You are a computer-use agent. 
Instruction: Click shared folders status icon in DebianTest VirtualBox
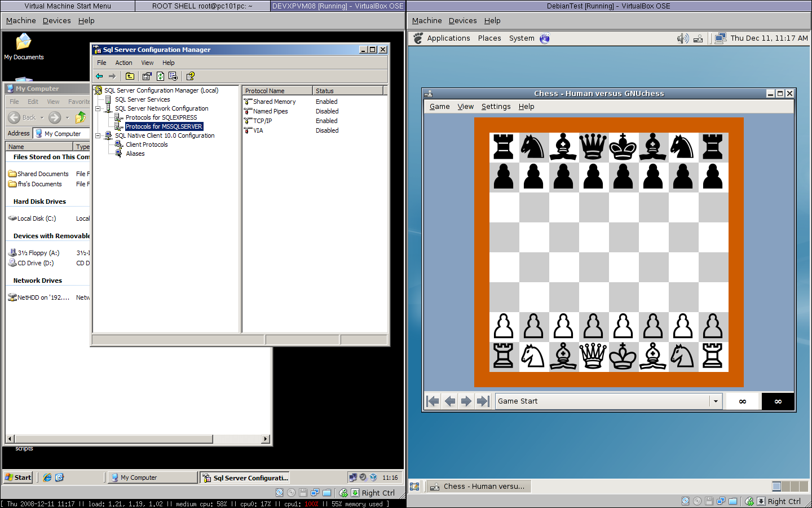tap(733, 501)
